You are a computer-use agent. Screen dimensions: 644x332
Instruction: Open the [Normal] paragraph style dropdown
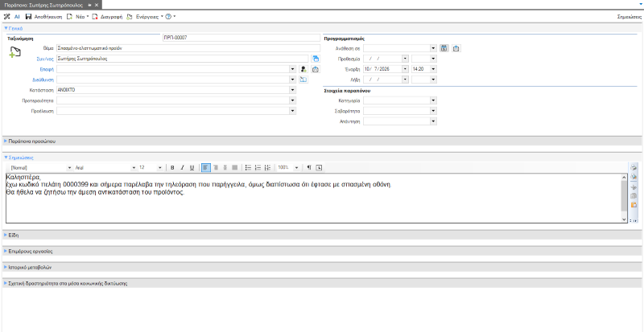pyautogui.click(x=69, y=168)
